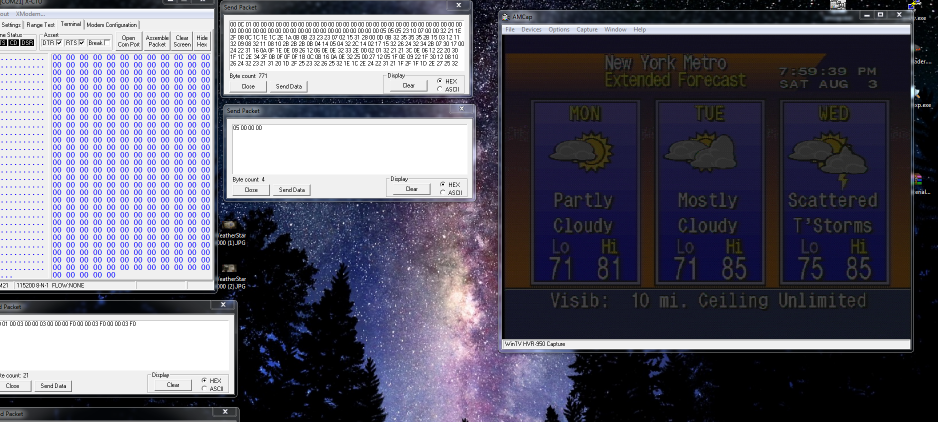938x422 pixels.
Task: Click the AMCap title bar icon
Action: [506, 17]
